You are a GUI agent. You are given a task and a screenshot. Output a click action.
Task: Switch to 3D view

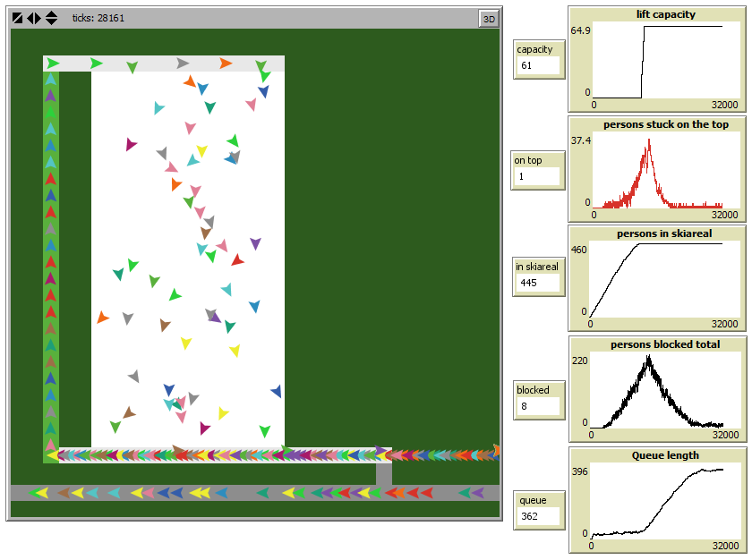click(488, 18)
